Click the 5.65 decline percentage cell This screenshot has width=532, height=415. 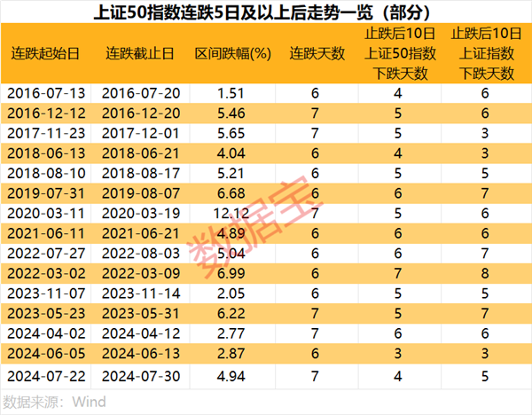pyautogui.click(x=232, y=133)
